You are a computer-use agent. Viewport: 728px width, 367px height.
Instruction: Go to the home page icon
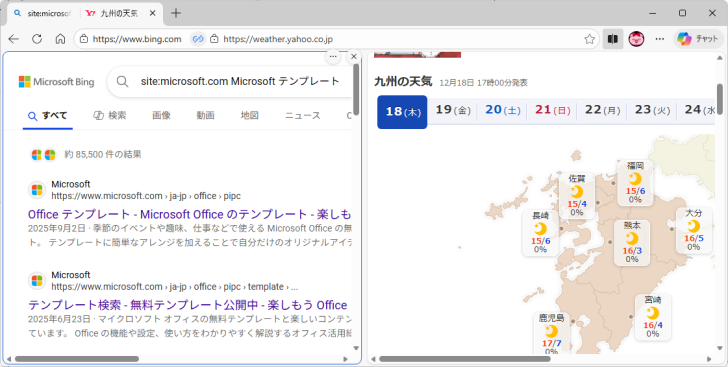(x=60, y=39)
